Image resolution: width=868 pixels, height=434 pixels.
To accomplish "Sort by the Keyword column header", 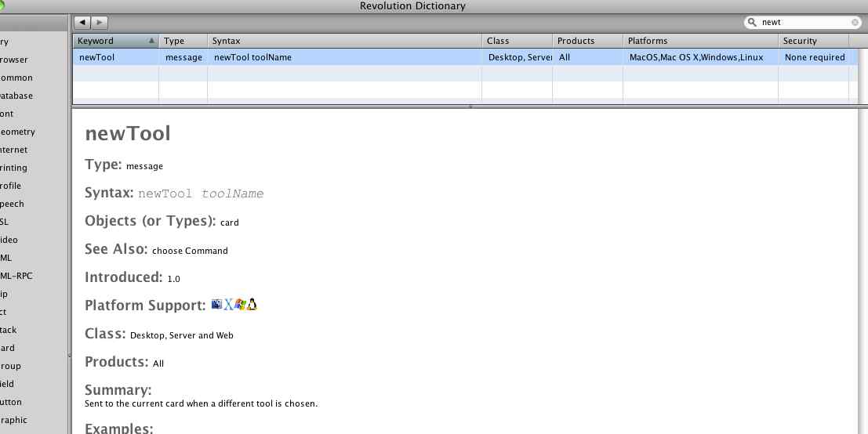I will 116,41.
